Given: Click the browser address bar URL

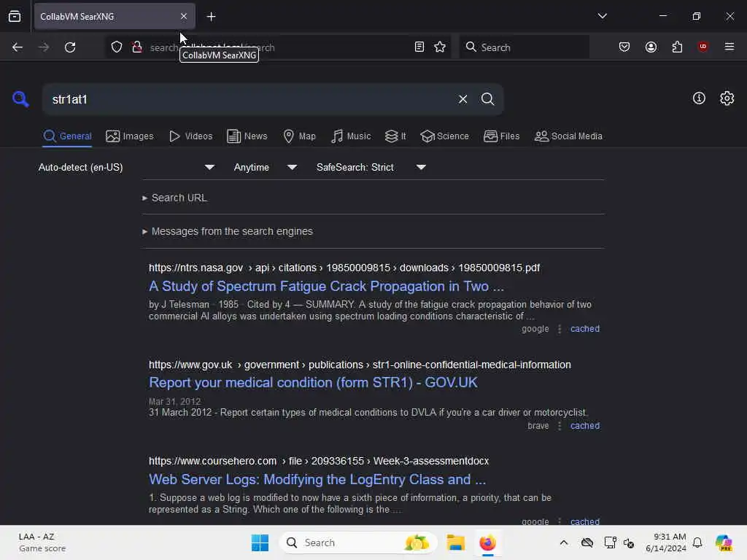Looking at the screenshot, I should coord(279,47).
